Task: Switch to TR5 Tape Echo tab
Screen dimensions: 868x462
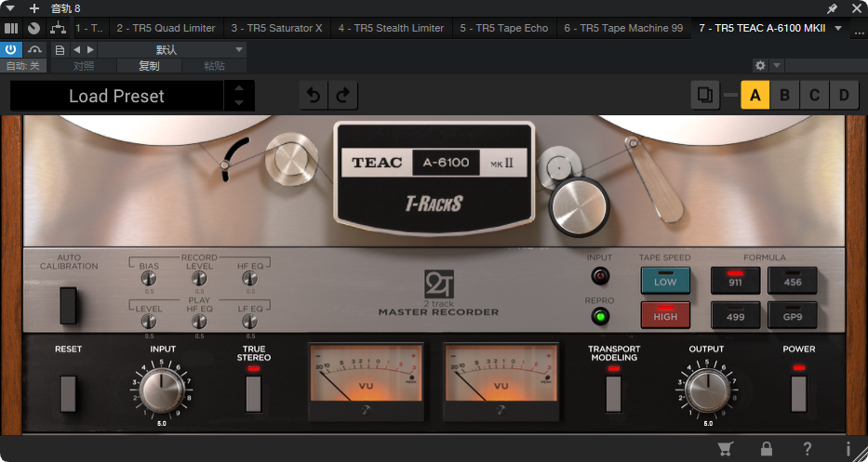Action: [x=504, y=28]
